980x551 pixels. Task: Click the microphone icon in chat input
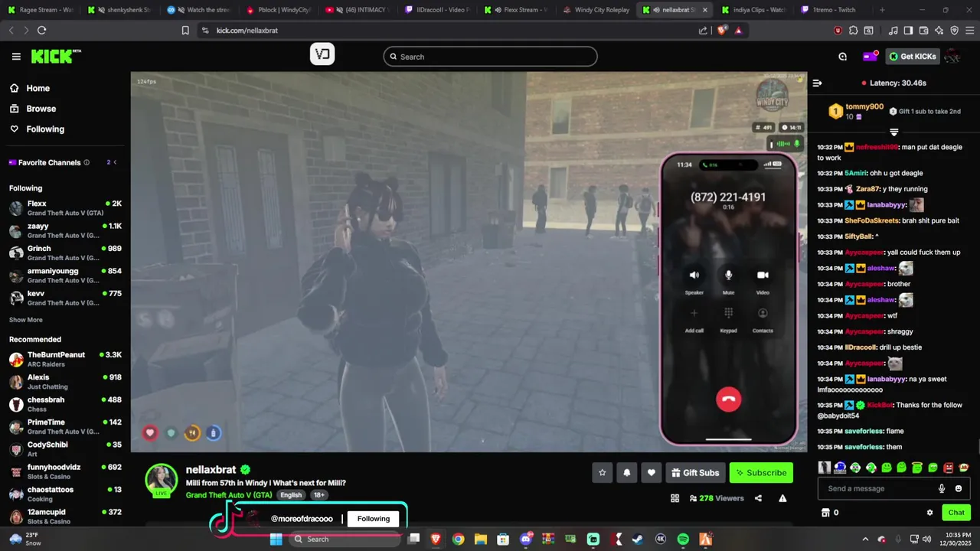(x=942, y=488)
